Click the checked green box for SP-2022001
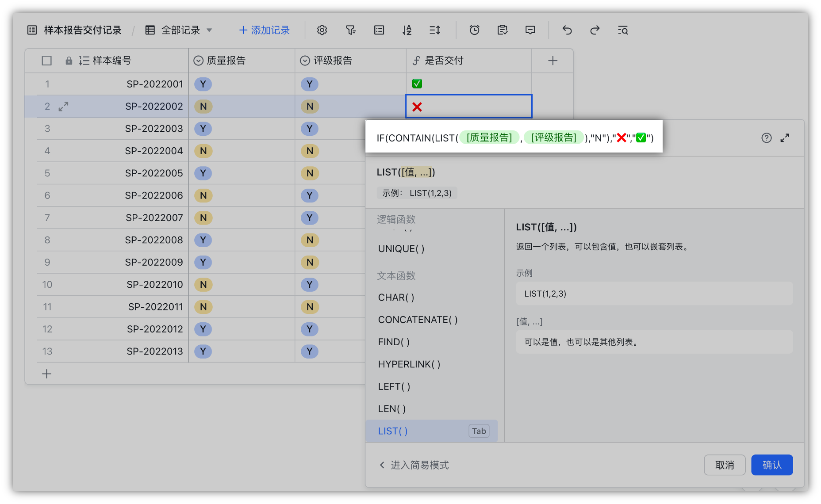The width and height of the screenshot is (821, 504). pos(416,84)
